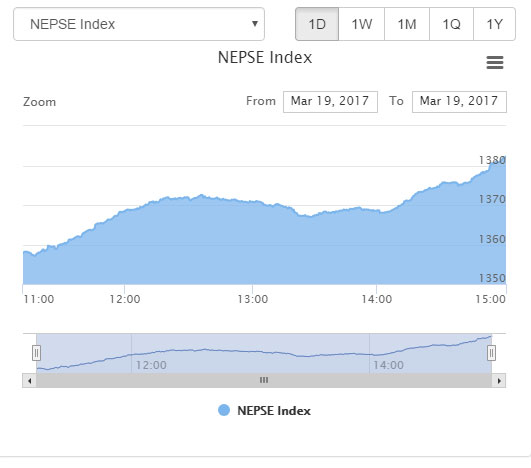Choose the 1Y time range
531x468 pixels.
(x=494, y=24)
